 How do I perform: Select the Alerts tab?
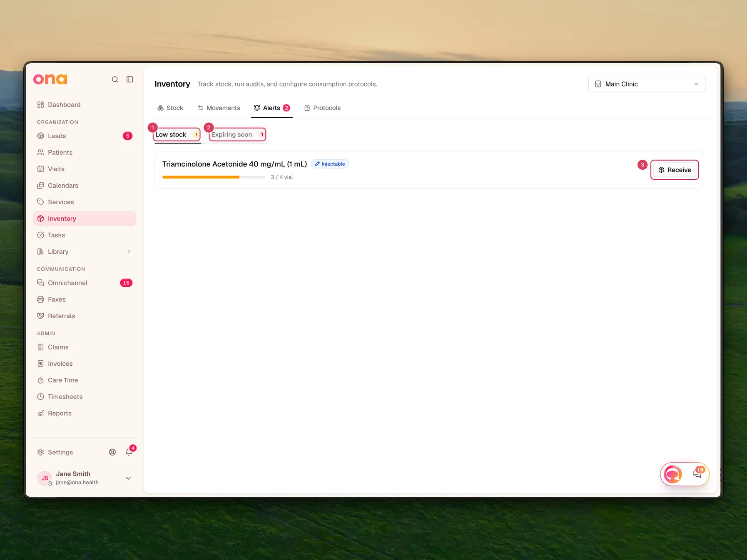(x=271, y=108)
